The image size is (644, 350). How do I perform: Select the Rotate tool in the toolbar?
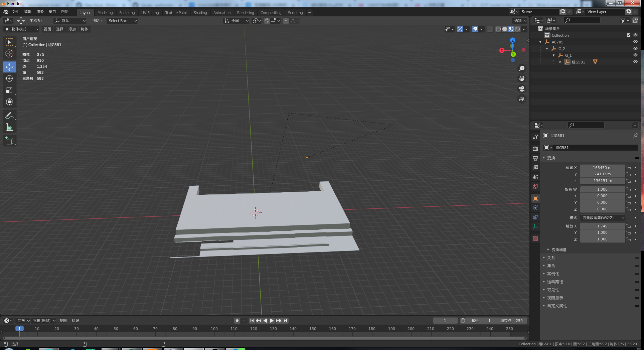[x=9, y=78]
